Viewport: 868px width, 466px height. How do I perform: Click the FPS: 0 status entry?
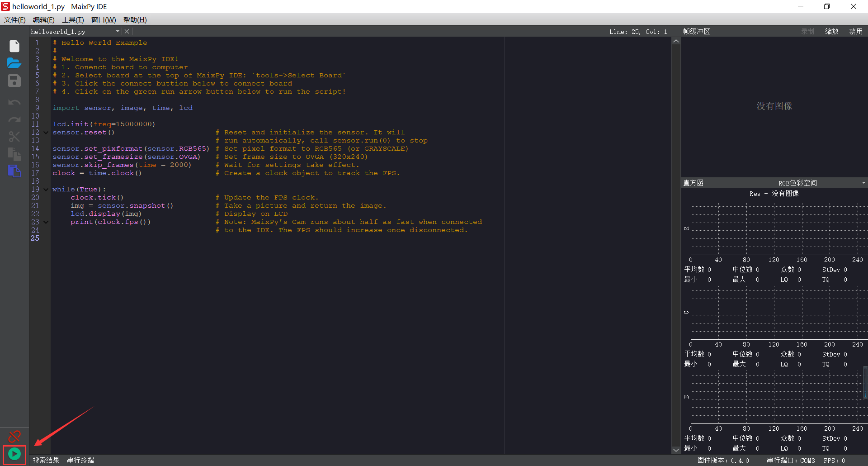pyautogui.click(x=834, y=461)
